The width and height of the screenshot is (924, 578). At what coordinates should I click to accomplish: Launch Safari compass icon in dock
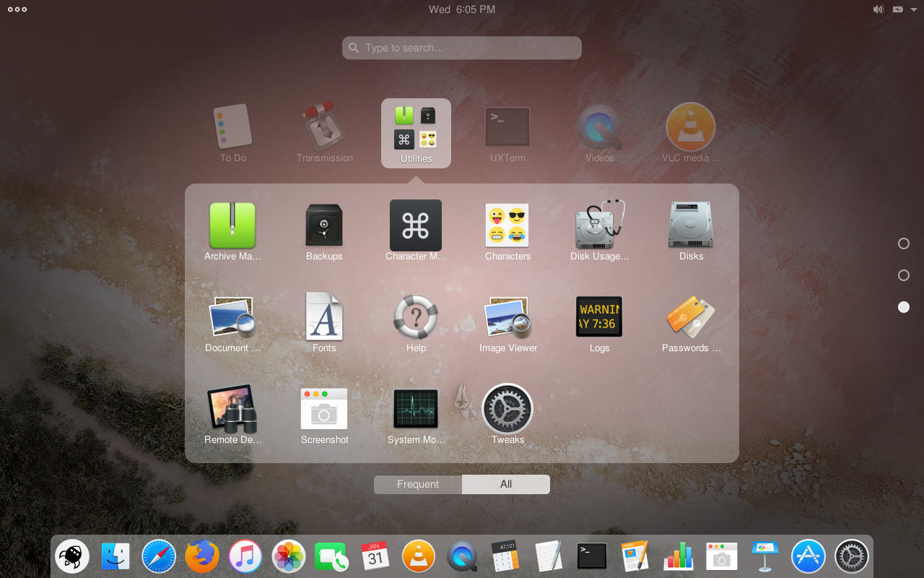(x=159, y=557)
